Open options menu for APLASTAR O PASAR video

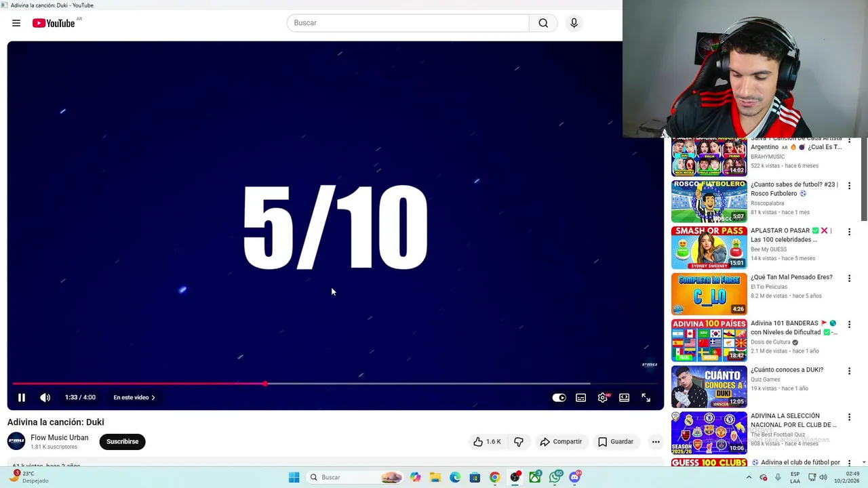[x=849, y=232]
